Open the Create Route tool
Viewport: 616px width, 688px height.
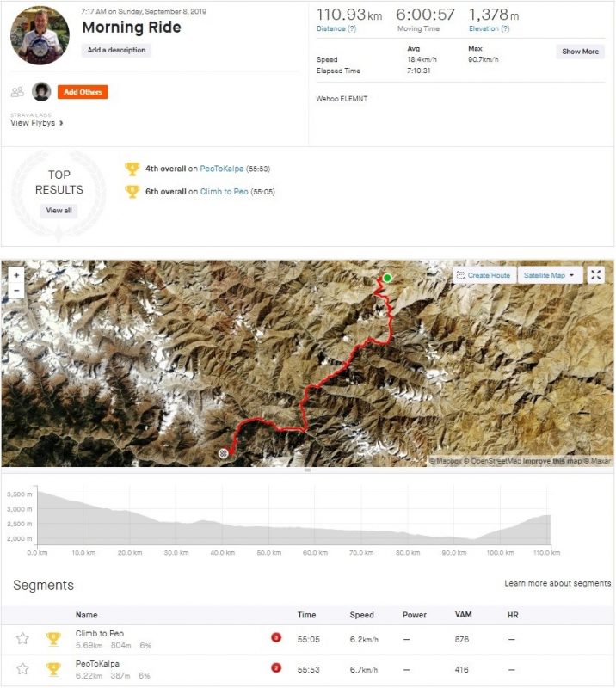point(484,275)
